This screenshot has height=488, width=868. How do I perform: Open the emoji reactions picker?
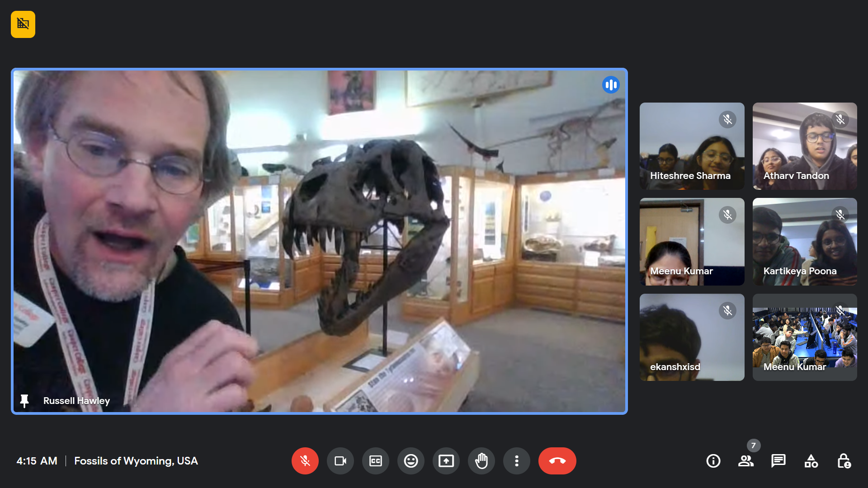click(x=411, y=461)
